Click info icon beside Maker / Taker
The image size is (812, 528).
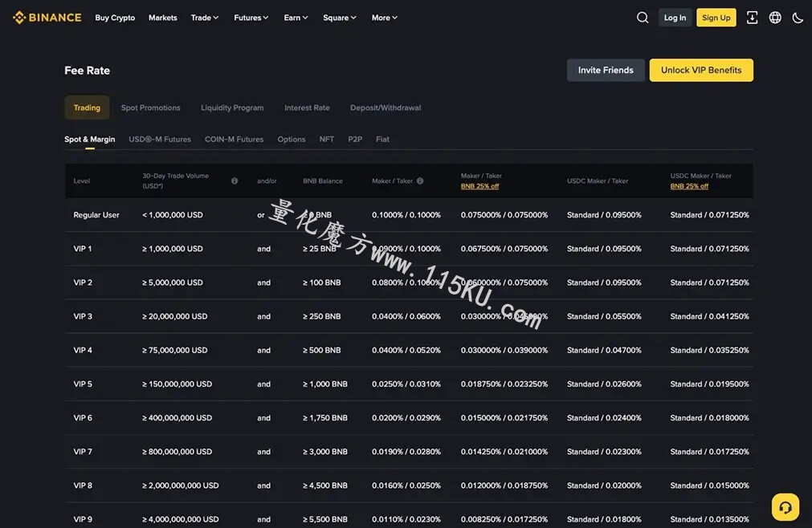[x=420, y=181]
